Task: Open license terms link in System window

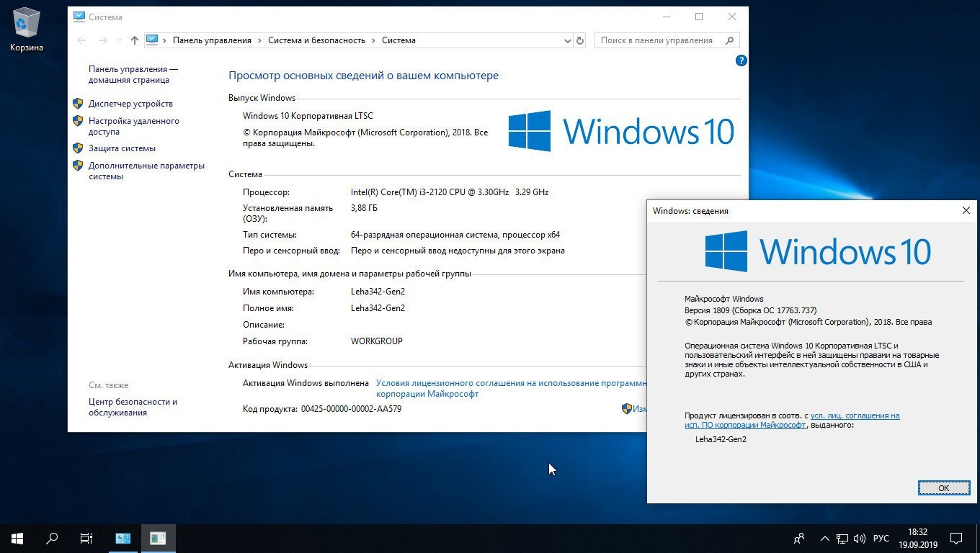Action: 511,389
